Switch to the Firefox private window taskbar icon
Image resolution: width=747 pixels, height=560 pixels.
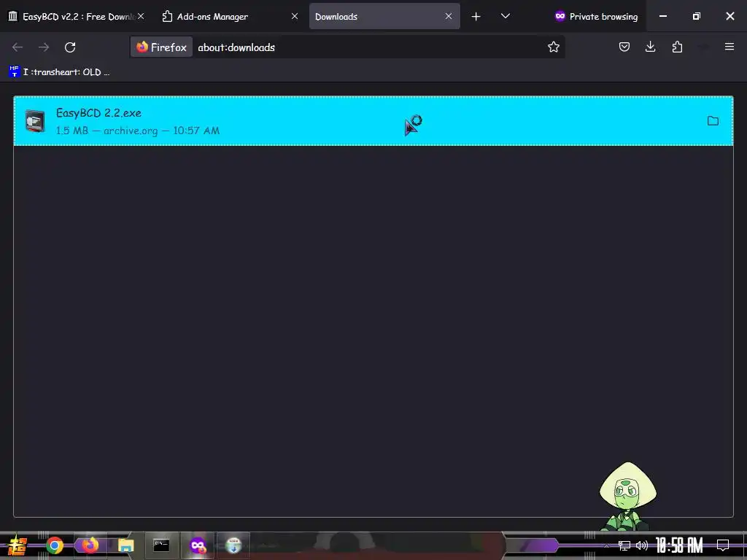pos(197,545)
